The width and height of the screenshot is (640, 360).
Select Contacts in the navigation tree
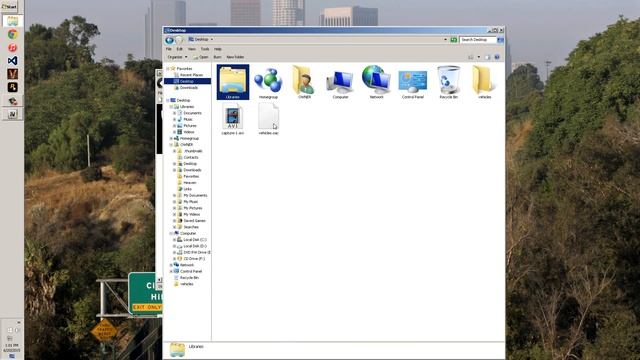click(x=188, y=157)
